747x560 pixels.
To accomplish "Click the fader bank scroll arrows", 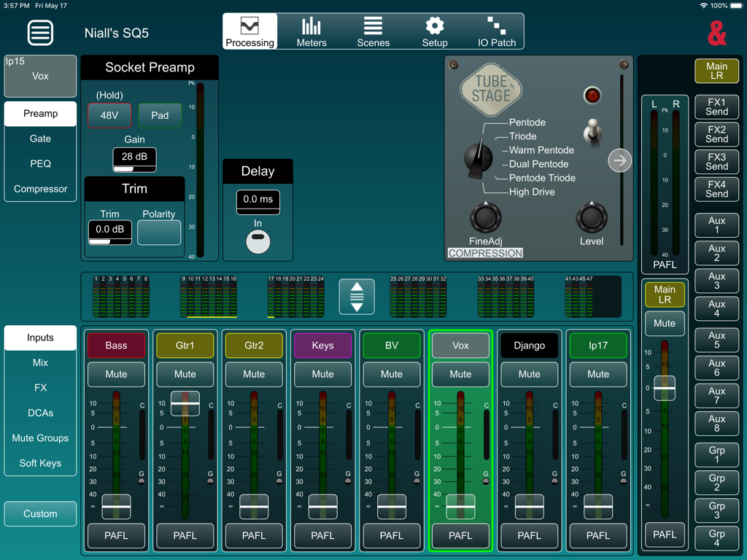I will (356, 296).
